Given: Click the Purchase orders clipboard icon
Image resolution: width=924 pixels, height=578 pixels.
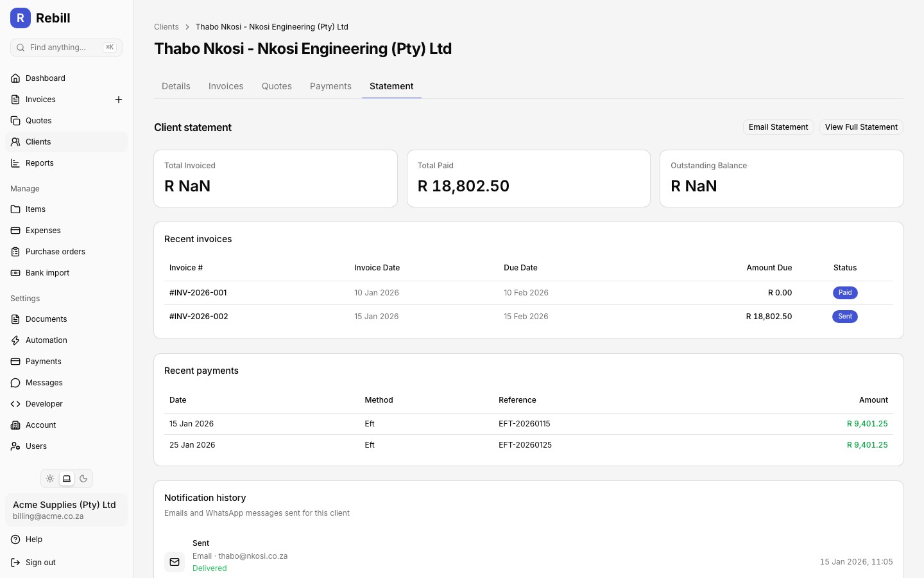Looking at the screenshot, I should pos(15,252).
